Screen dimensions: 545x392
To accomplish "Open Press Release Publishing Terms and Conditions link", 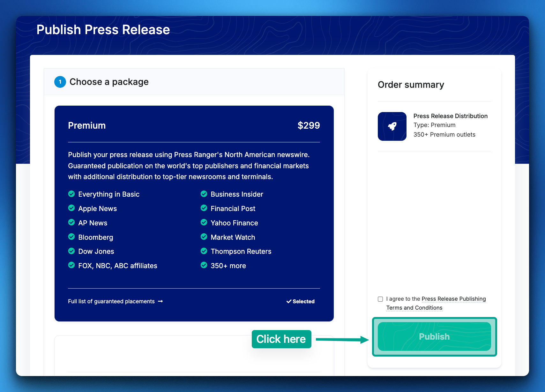I will (436, 303).
